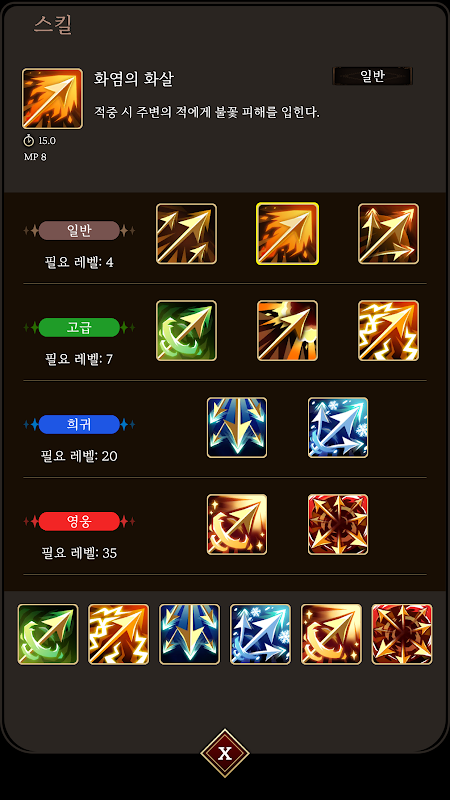Pick the blue arrow rain skill in 희귀 row
The height and width of the screenshot is (800, 450).
(x=237, y=428)
